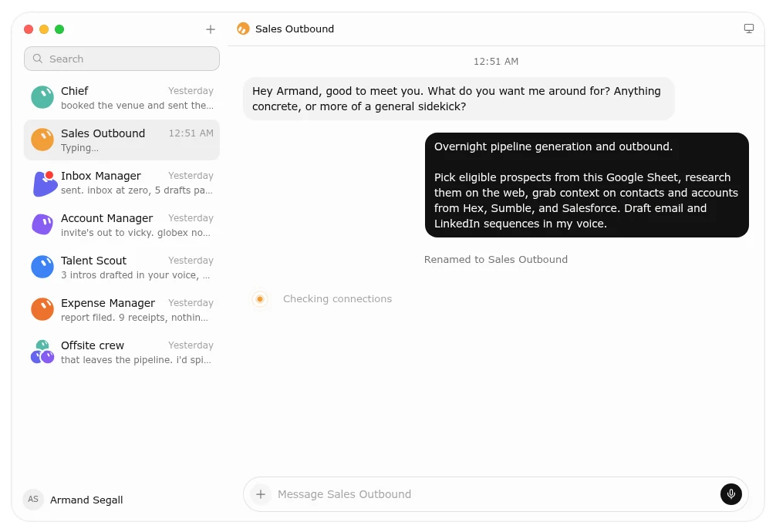This screenshot has width=776, height=532.
Task: Click the "sent. inbox at zero" preview text
Action: click(x=137, y=190)
